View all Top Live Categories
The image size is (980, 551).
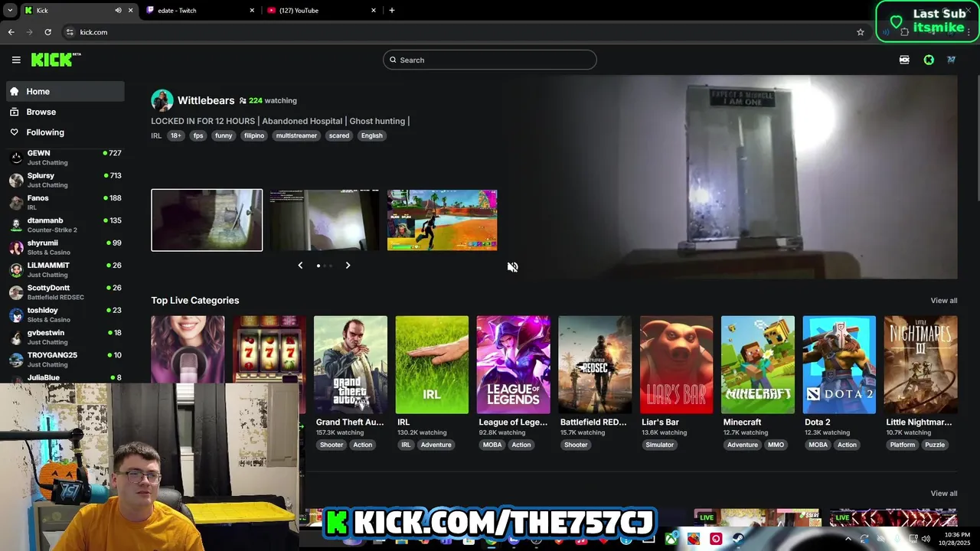943,301
